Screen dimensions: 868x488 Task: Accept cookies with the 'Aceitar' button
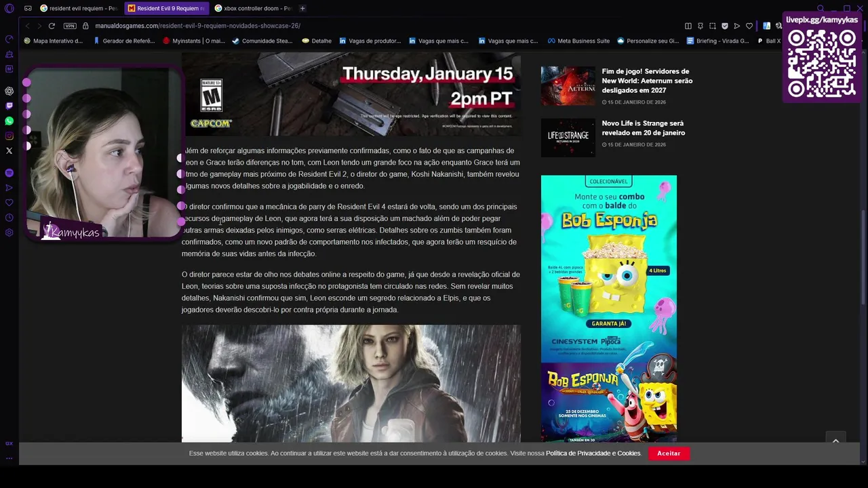pos(669,453)
